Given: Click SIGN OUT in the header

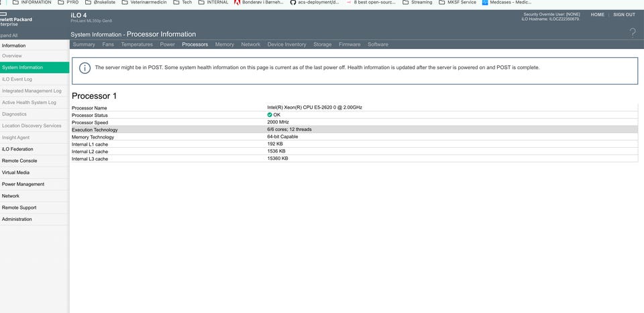Looking at the screenshot, I should (x=625, y=15).
